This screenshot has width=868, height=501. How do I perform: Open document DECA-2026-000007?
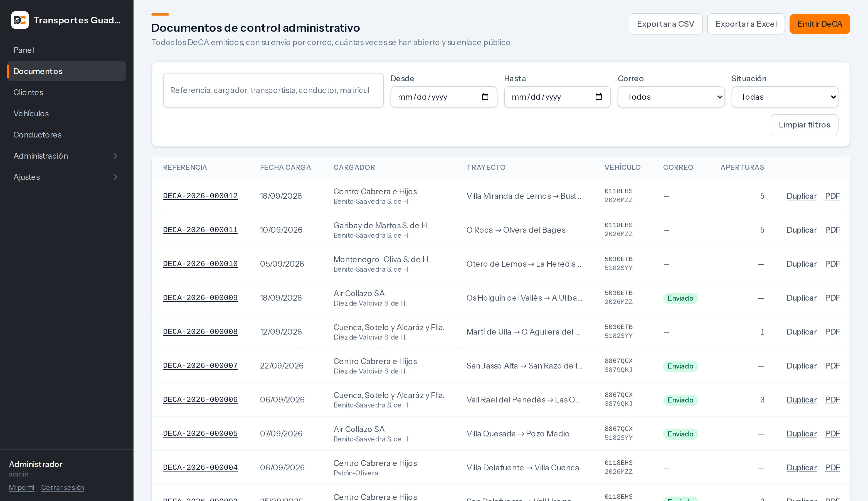[x=200, y=366]
